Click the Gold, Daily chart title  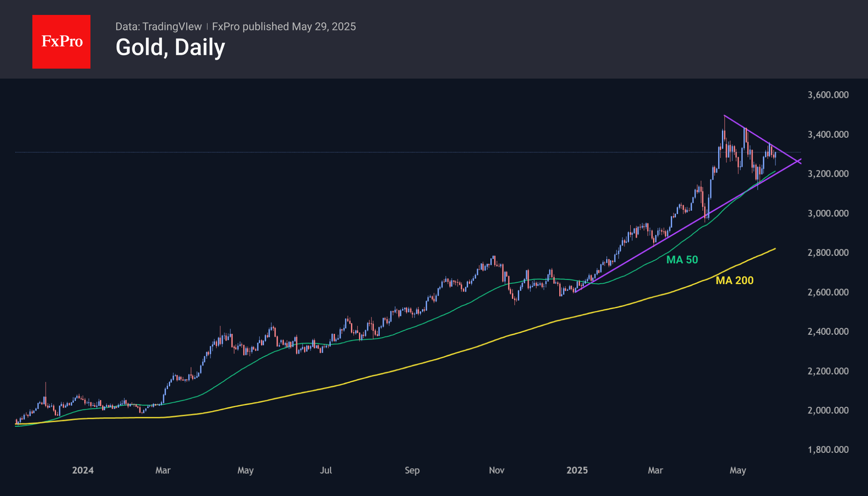coord(170,47)
